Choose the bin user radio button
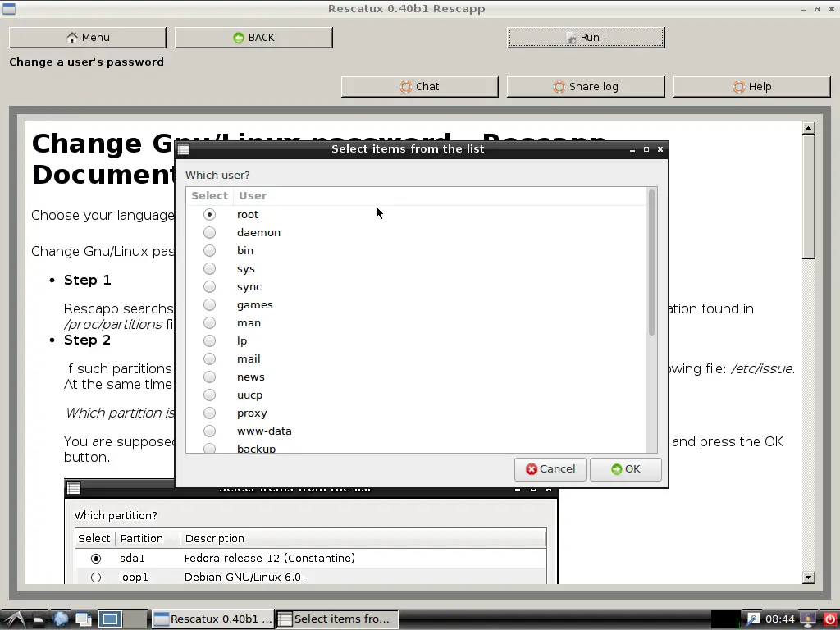The width and height of the screenshot is (840, 630). (x=209, y=251)
